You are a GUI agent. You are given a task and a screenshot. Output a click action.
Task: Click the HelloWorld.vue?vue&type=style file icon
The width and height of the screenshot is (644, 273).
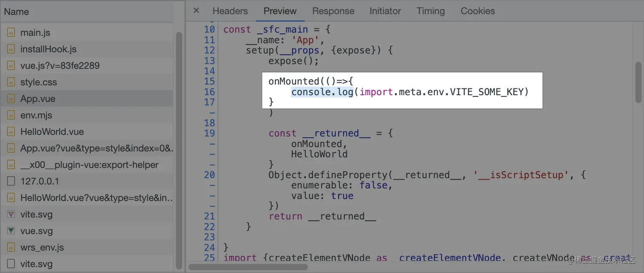tap(11, 198)
